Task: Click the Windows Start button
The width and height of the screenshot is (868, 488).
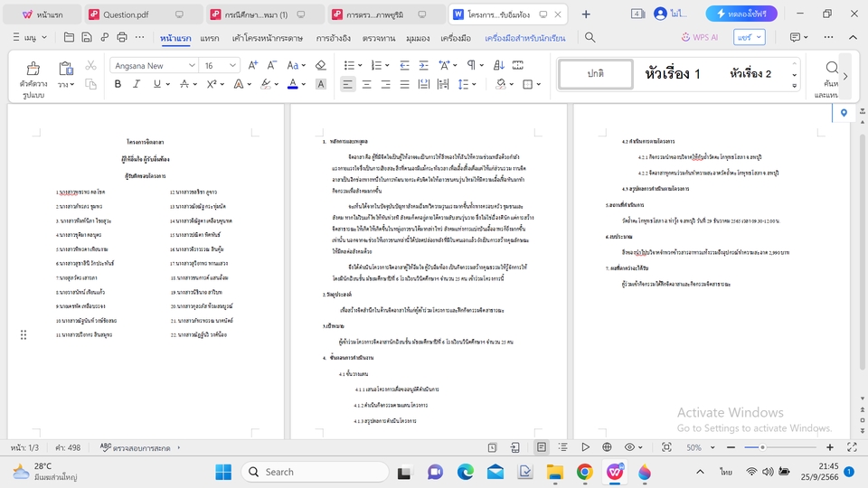Action: [x=223, y=472]
